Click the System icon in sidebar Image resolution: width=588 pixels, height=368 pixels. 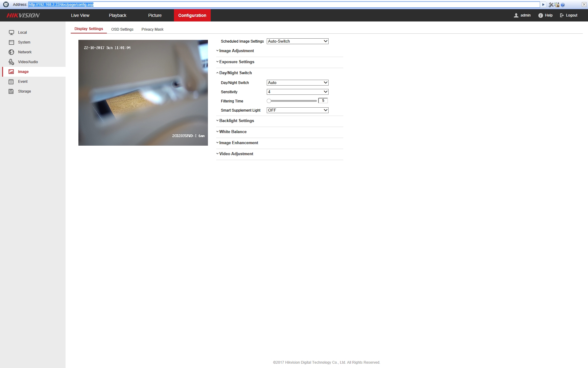click(11, 42)
